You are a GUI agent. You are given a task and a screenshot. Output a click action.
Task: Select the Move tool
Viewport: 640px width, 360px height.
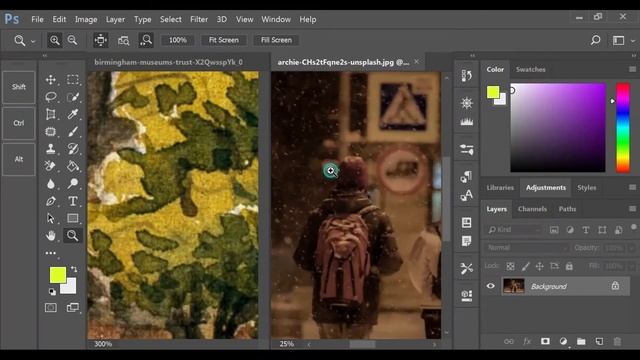pos(51,80)
